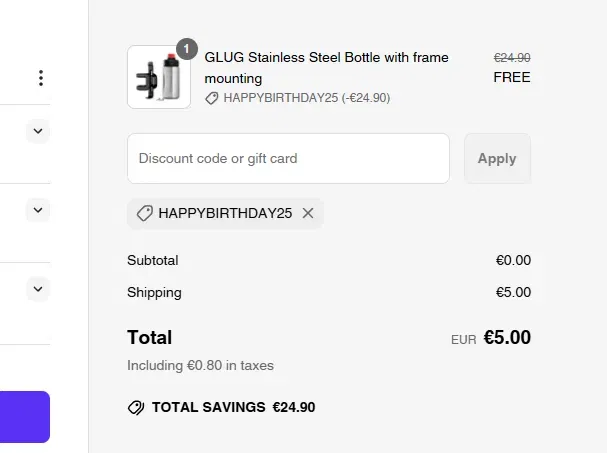
Task: Click the Shipping cost €5.00
Action: pos(513,292)
